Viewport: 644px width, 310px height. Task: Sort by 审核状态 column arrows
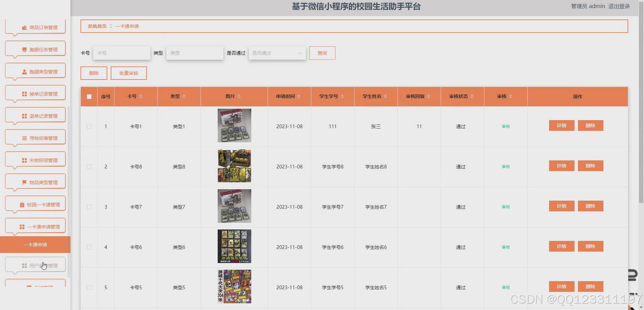pyautogui.click(x=472, y=96)
